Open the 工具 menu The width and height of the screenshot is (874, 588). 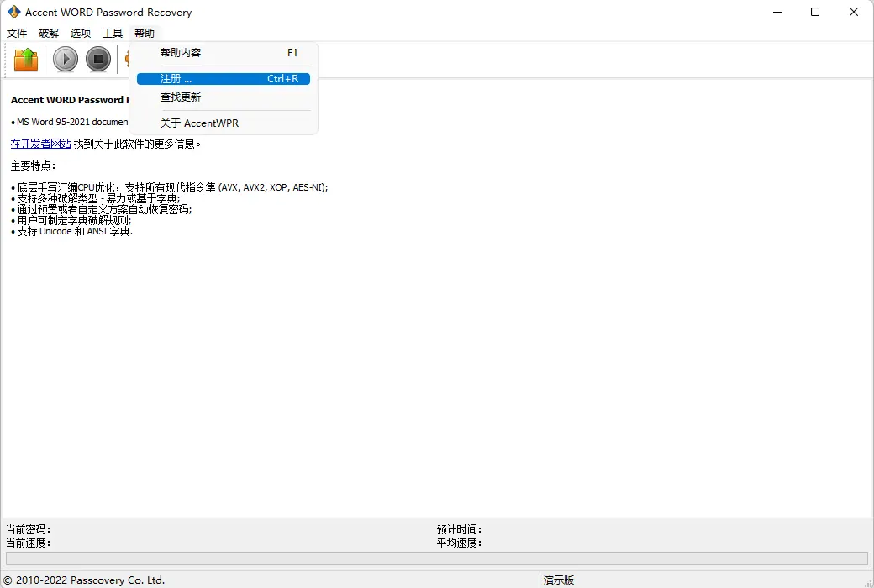point(112,33)
